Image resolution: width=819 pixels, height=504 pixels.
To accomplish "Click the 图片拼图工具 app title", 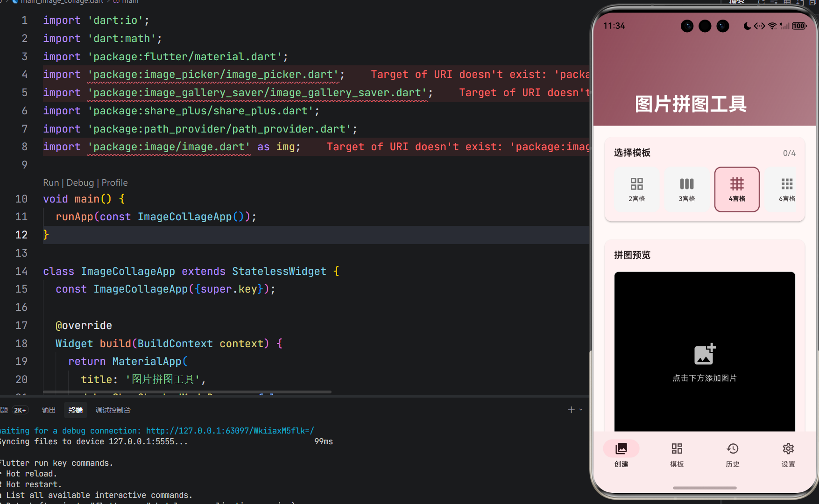I will tap(691, 104).
